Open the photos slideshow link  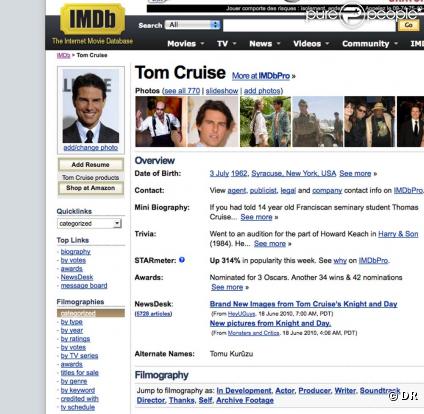coord(222,91)
